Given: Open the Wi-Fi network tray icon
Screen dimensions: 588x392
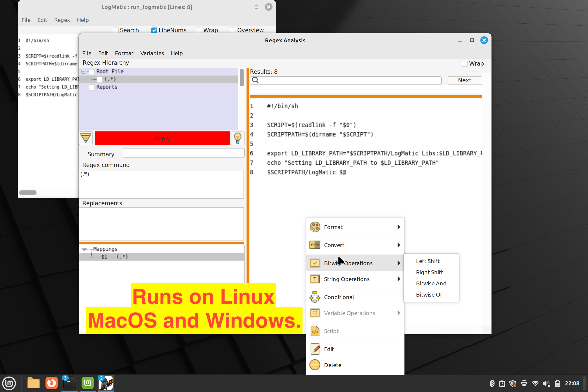Looking at the screenshot, I should pyautogui.click(x=535, y=383).
